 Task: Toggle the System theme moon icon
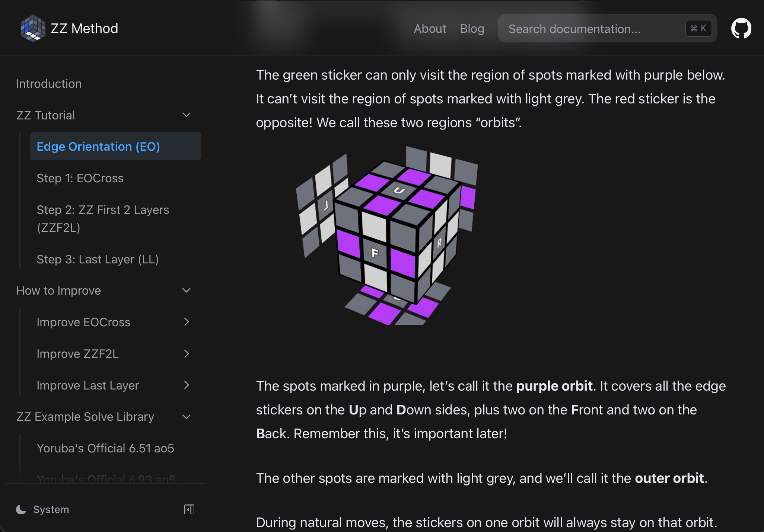[x=21, y=509]
